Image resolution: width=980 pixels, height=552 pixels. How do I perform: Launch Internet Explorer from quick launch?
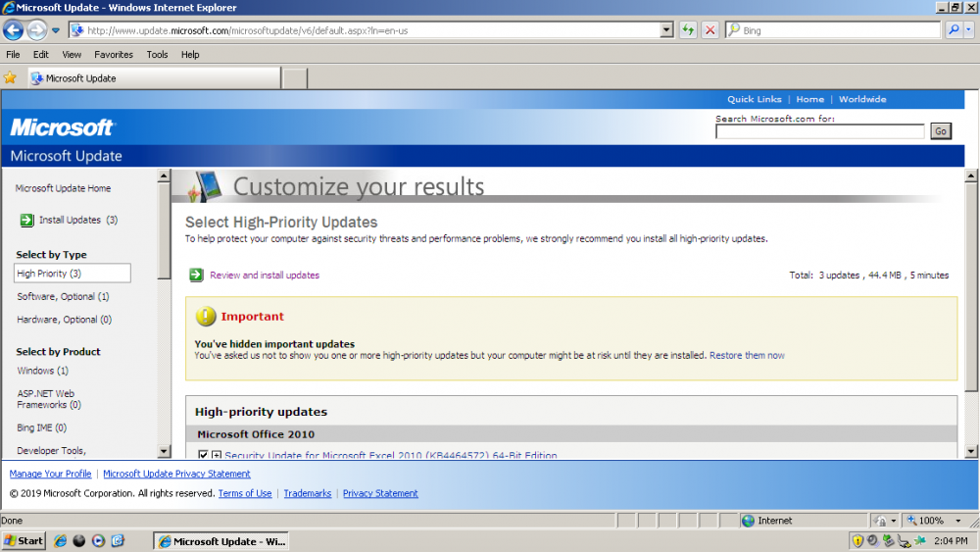pos(60,541)
